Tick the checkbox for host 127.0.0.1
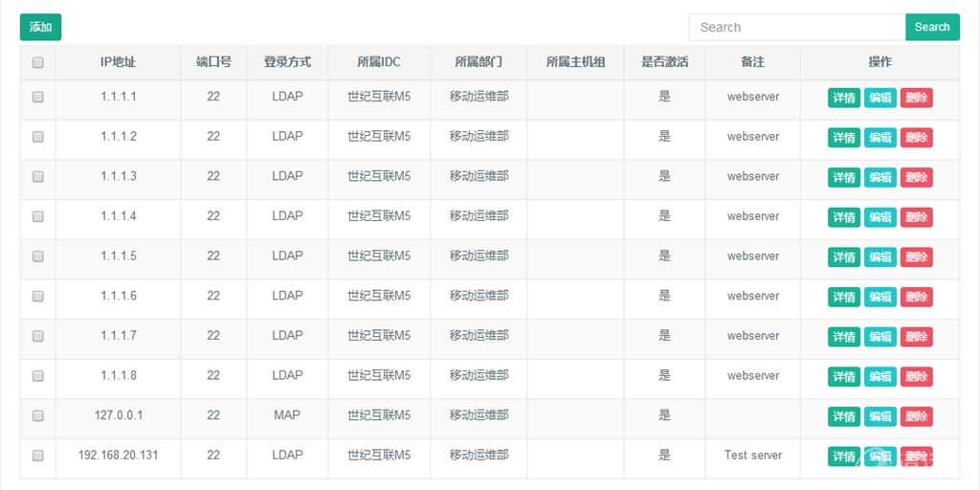 coord(38,416)
